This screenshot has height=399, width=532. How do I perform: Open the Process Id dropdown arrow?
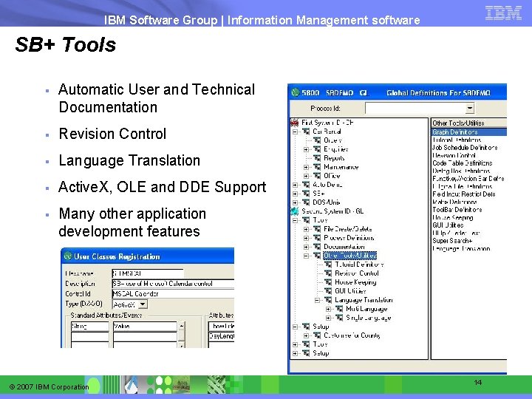pyautogui.click(x=470, y=108)
